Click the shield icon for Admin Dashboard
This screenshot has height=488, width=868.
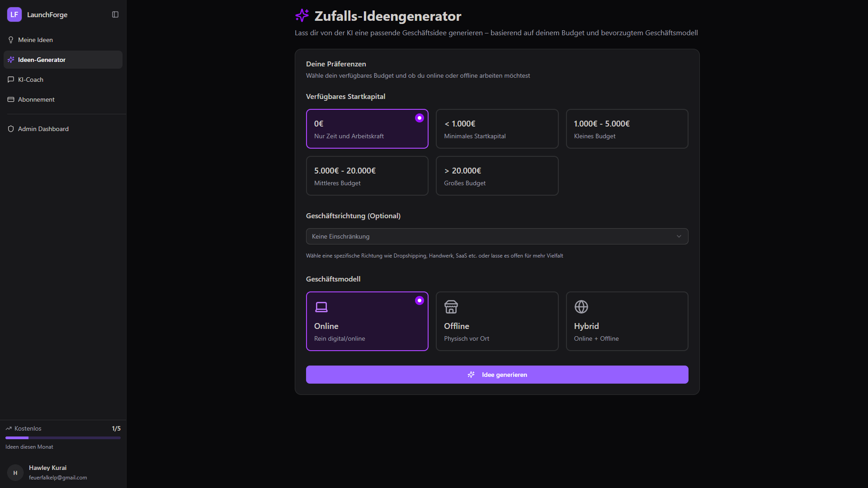11,129
